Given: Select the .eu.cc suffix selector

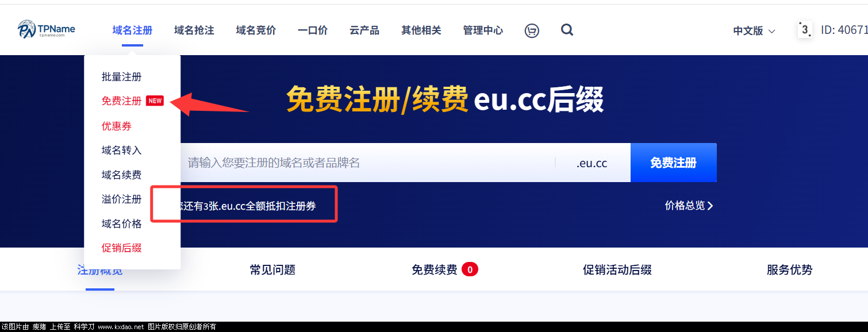Looking at the screenshot, I should pyautogui.click(x=592, y=163).
